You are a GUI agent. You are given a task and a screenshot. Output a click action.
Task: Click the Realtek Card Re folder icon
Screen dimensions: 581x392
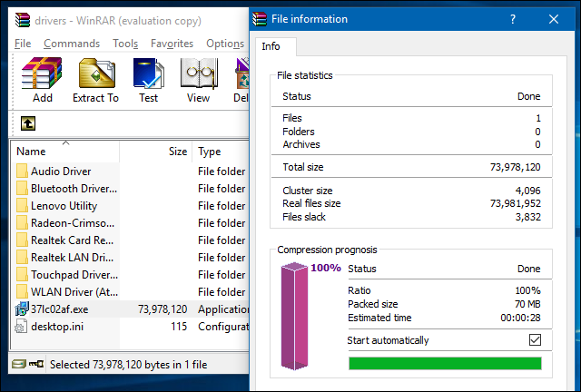22,240
